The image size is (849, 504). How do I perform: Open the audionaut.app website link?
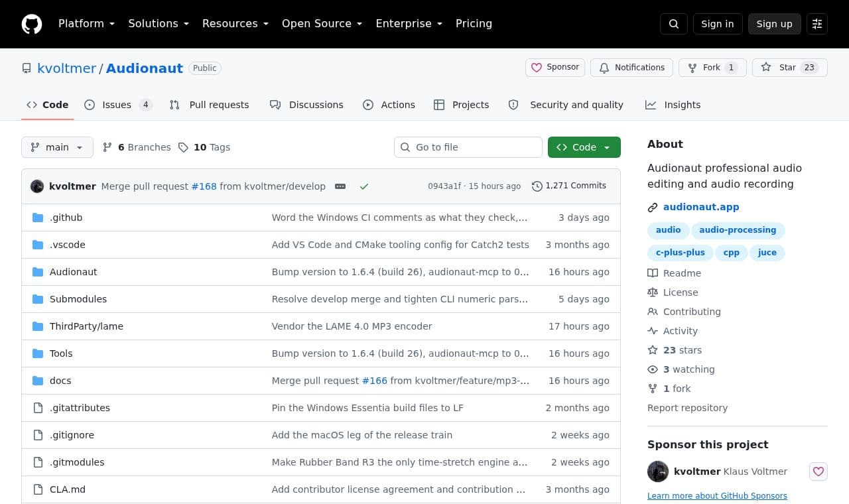[x=701, y=207]
